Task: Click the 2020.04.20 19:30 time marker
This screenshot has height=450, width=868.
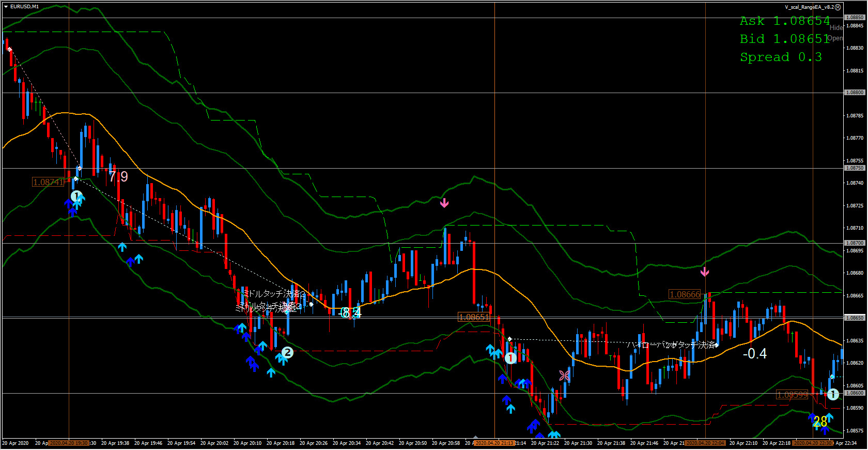Action: coord(69,443)
